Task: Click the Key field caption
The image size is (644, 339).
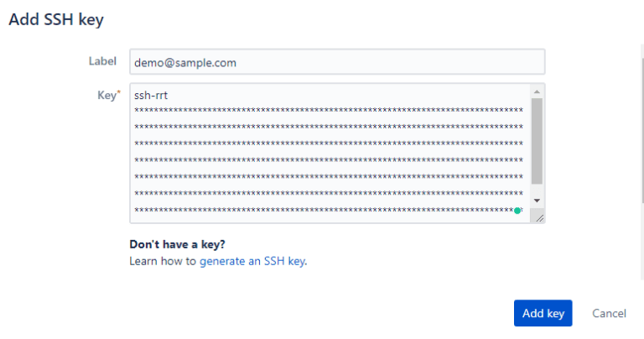Action: [x=106, y=96]
